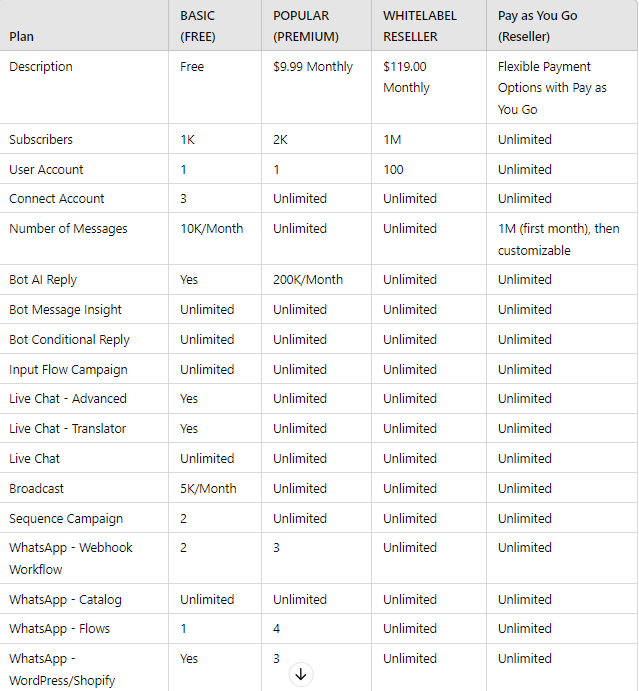
Task: Click the Sequence Campaign row label
Action: 66,519
